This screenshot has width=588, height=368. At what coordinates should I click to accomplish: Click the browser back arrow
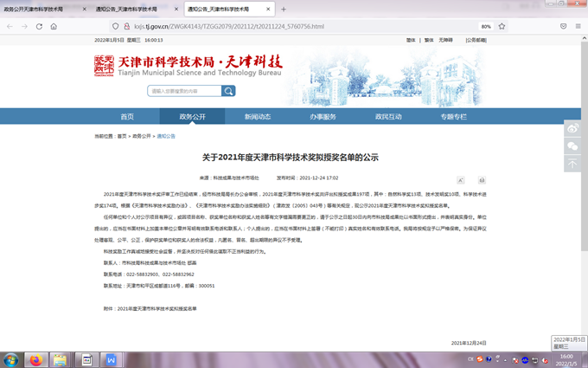(10, 26)
